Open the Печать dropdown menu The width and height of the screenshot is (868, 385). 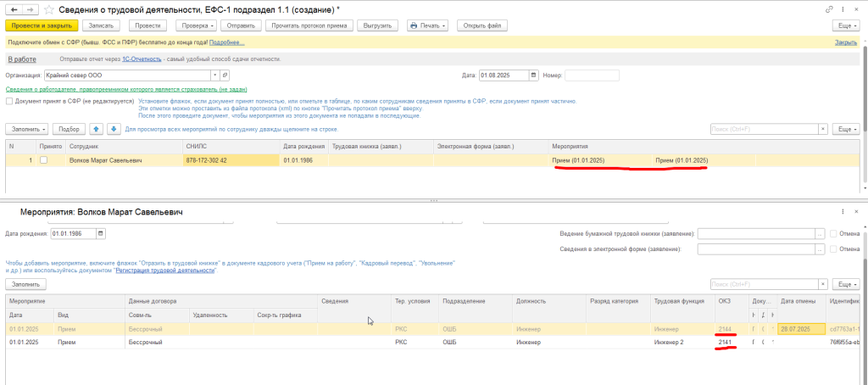coord(427,25)
